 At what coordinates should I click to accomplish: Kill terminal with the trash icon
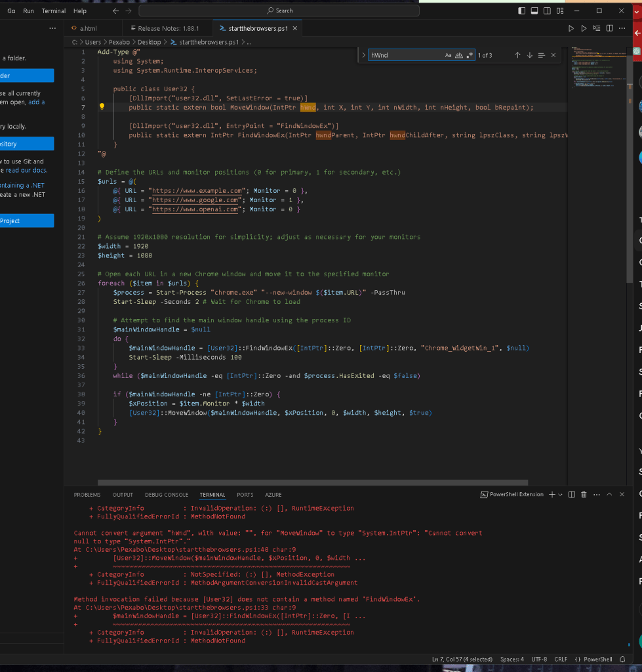(584, 495)
